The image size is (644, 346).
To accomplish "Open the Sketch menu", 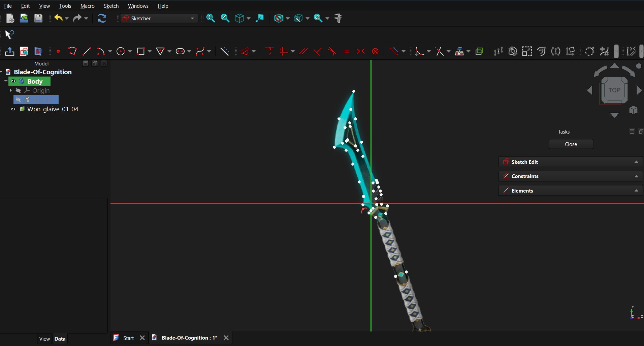I will tap(111, 6).
